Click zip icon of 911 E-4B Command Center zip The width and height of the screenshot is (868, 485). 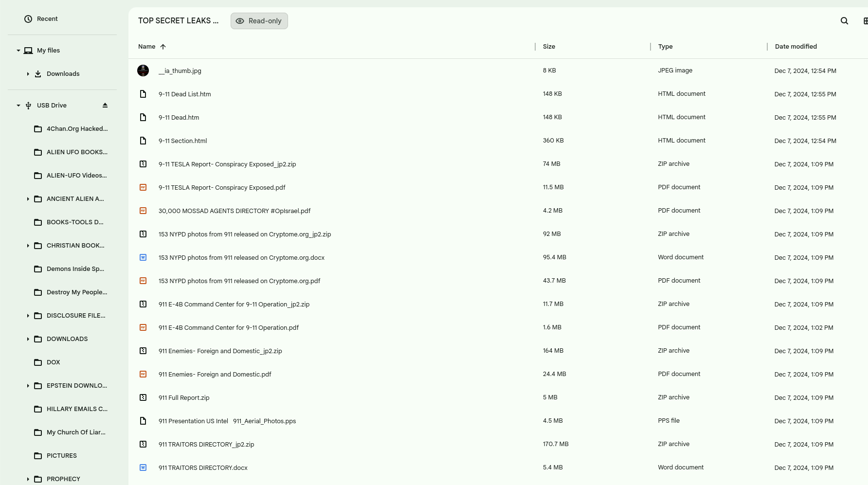[x=143, y=304]
